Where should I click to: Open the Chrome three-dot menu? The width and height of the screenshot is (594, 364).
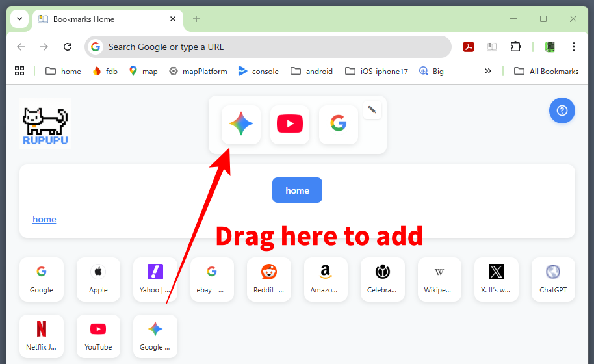click(x=574, y=47)
